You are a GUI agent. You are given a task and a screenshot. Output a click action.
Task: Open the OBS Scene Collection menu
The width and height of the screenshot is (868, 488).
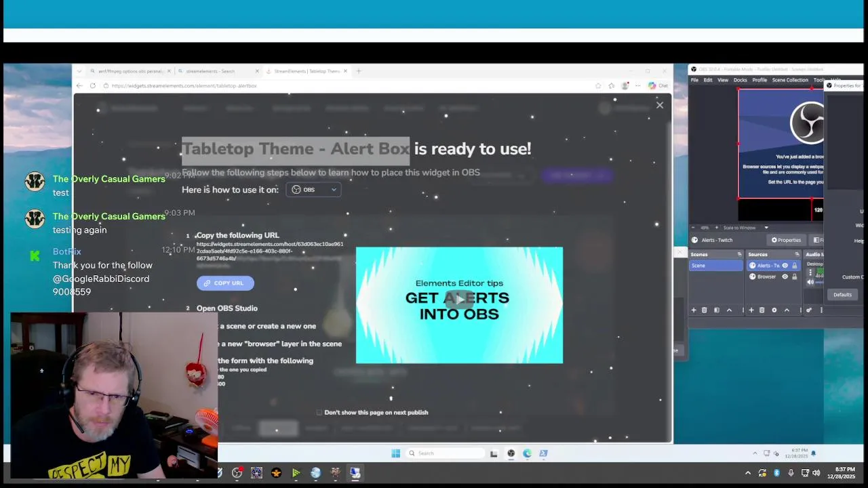click(x=790, y=80)
